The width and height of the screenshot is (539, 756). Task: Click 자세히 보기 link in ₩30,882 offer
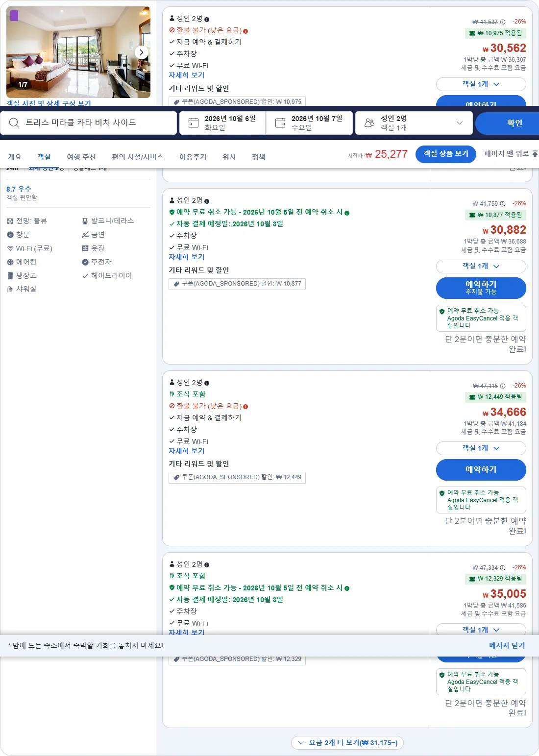[x=187, y=257]
